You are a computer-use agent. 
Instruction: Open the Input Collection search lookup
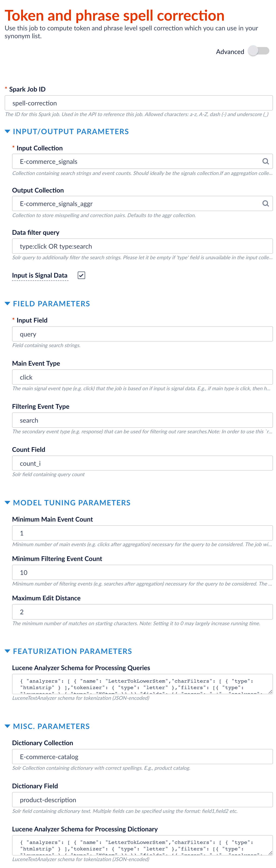[266, 161]
